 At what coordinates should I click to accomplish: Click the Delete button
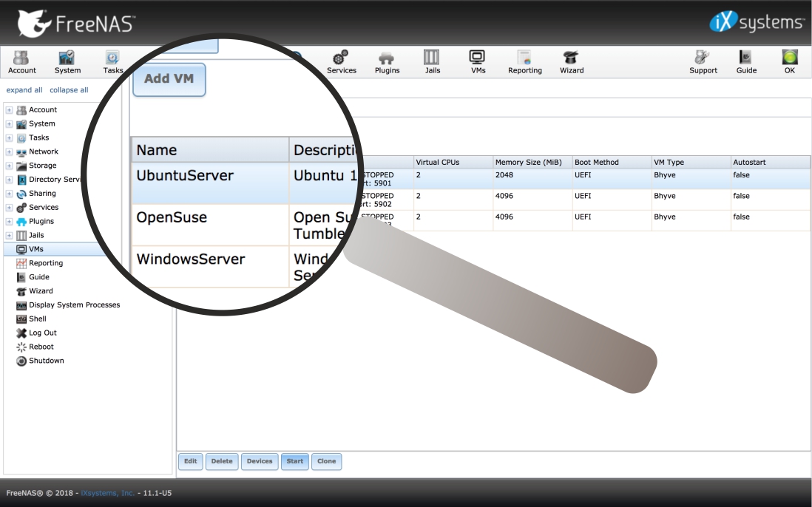(x=222, y=461)
